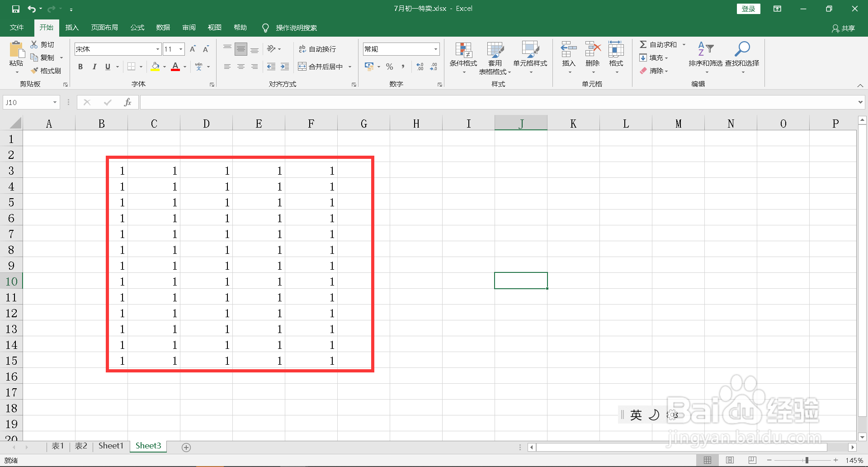Click the decrease indent icon
Image resolution: width=868 pixels, height=467 pixels.
(271, 67)
